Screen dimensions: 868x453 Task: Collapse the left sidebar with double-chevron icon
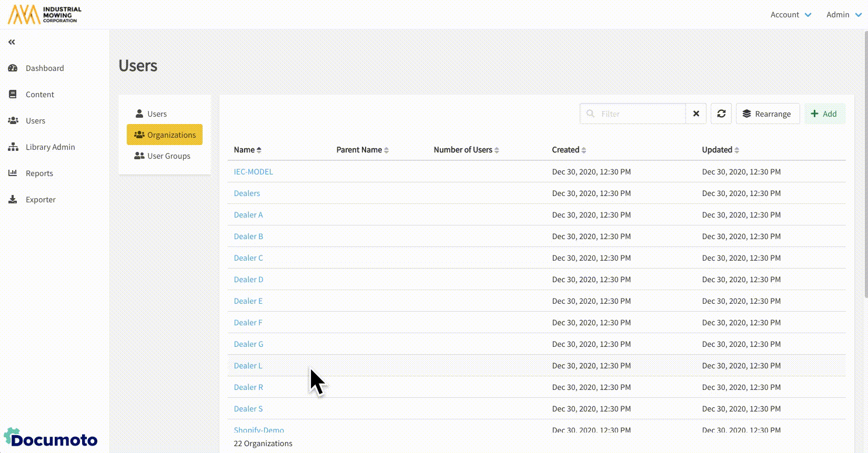pyautogui.click(x=12, y=42)
